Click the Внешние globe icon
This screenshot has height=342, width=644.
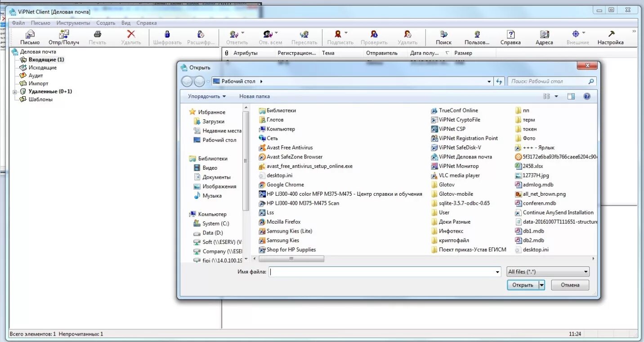pos(575,34)
